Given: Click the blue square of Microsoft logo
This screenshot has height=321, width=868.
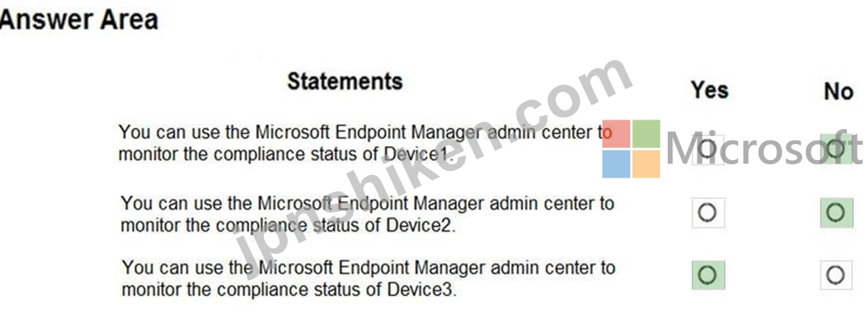Looking at the screenshot, I should point(616,164).
